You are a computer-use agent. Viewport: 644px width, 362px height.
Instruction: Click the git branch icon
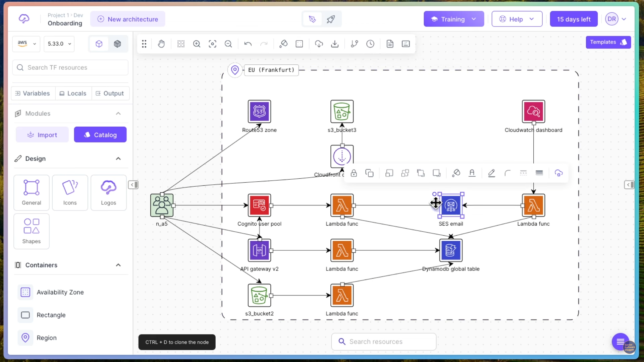(355, 44)
